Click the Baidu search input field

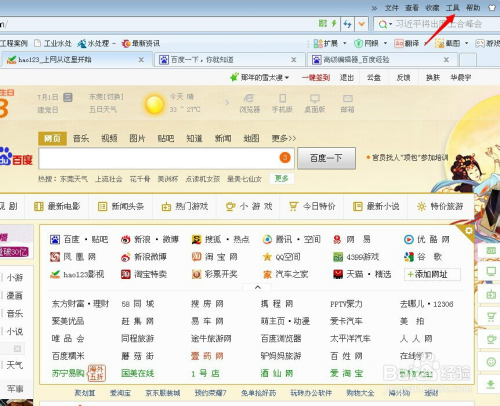coord(166,158)
